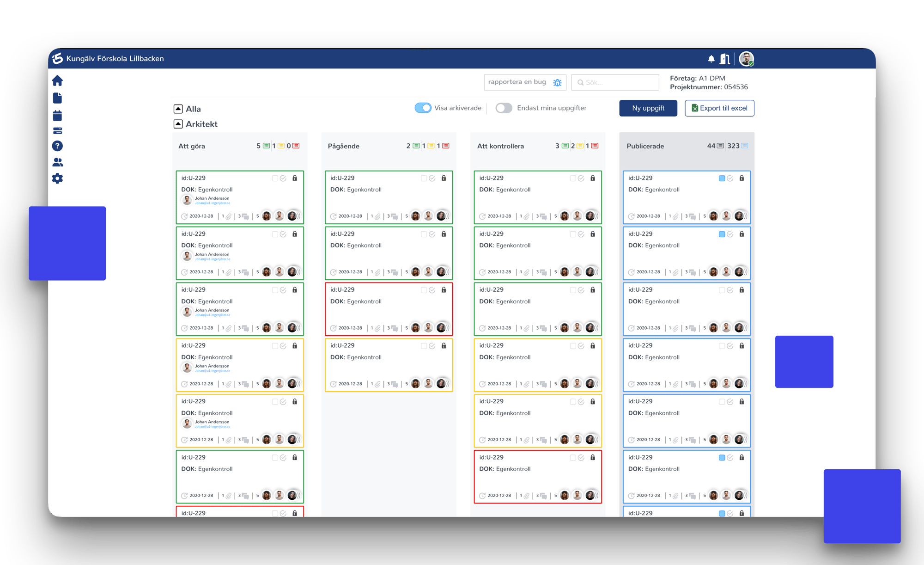This screenshot has height=565, width=924.
Task: Click green count icon in Att kontrollera
Action: (565, 146)
